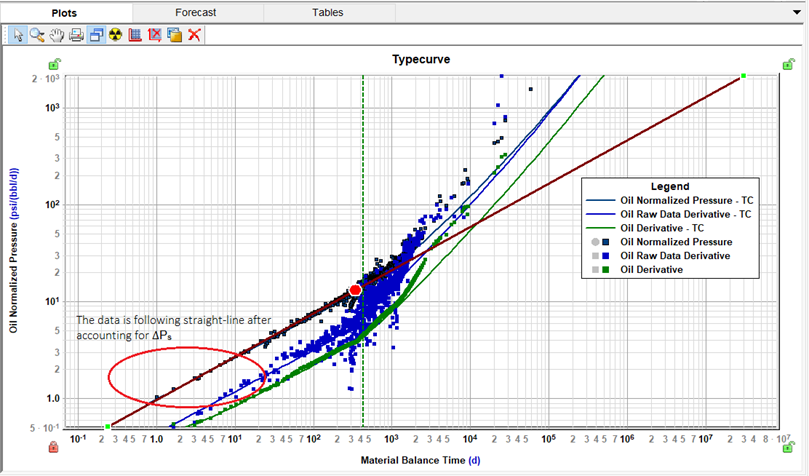Viewport: 809px width, 476px height.
Task: Select the green handle at line's upper end
Action: coord(743,76)
